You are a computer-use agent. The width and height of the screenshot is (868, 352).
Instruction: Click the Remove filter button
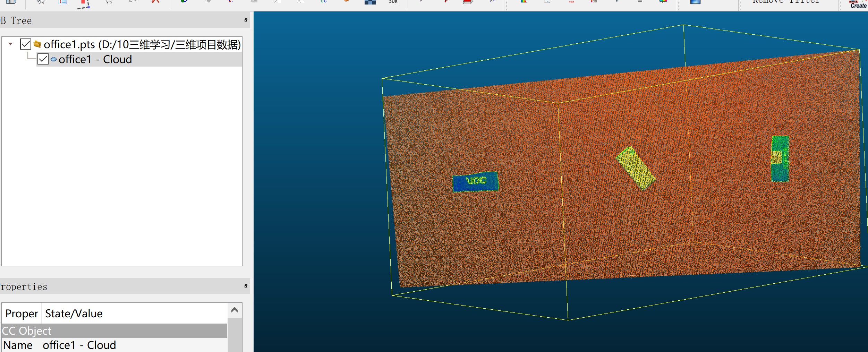click(x=786, y=2)
